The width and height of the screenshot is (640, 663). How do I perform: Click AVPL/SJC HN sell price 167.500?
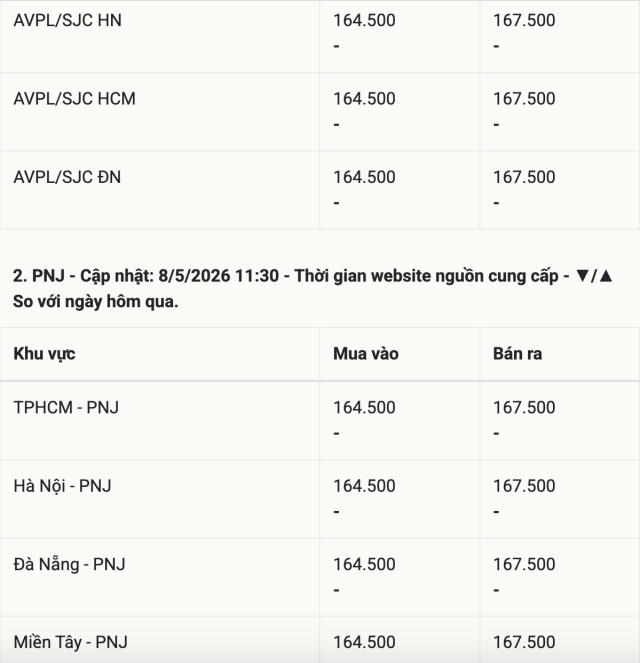524,20
